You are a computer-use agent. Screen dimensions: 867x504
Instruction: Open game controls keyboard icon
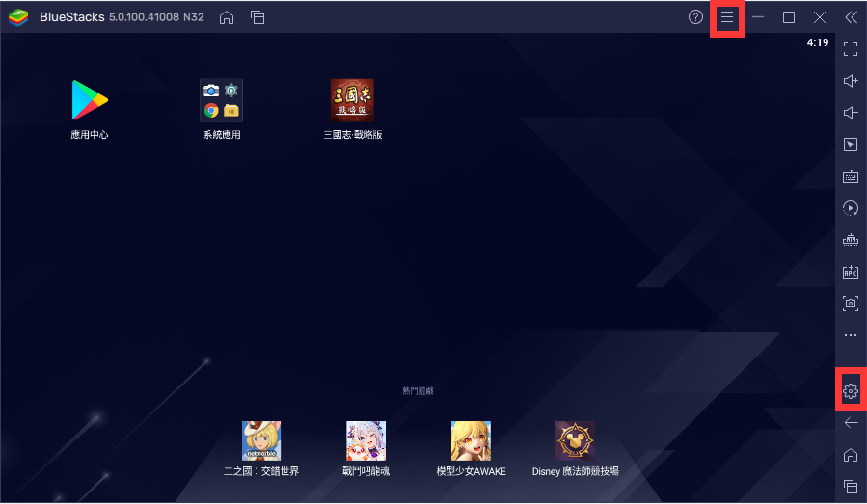[851, 177]
